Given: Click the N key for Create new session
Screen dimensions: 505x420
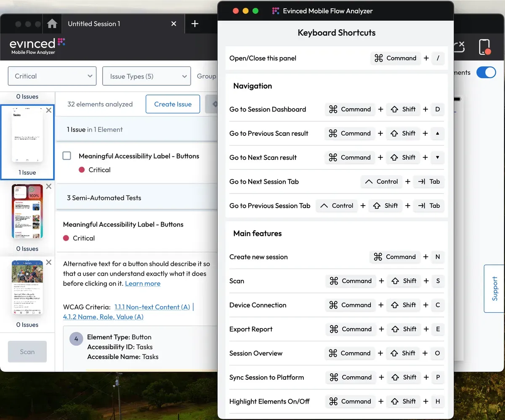Looking at the screenshot, I should click(438, 257).
